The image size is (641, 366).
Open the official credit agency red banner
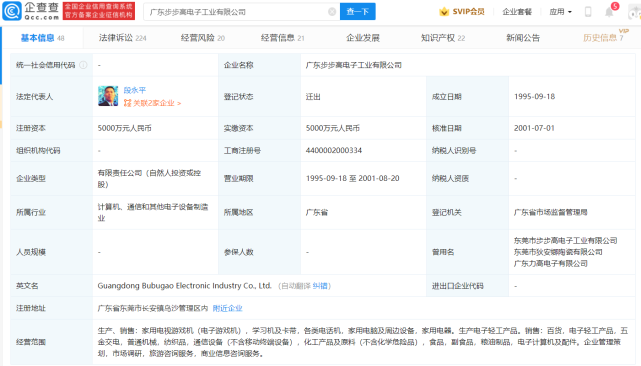pyautogui.click(x=99, y=11)
